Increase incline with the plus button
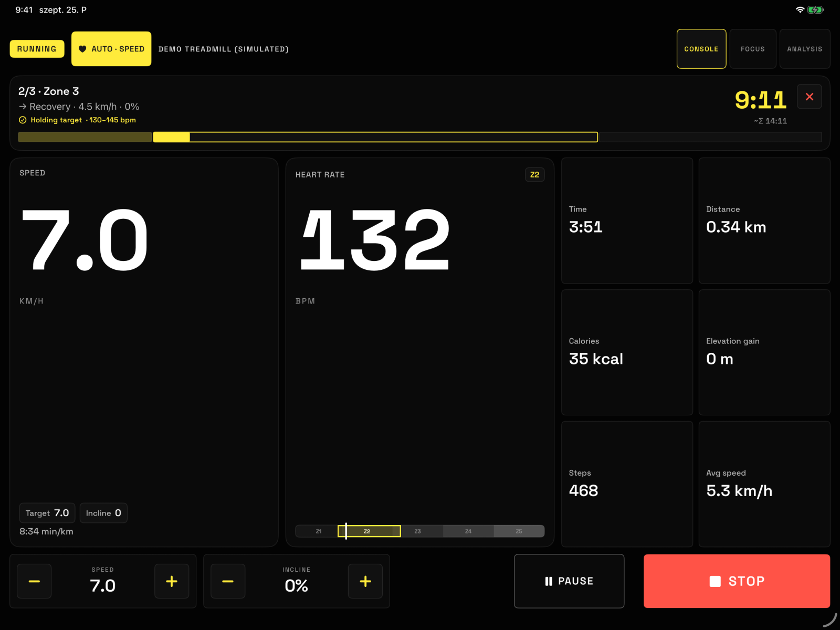Image resolution: width=840 pixels, height=630 pixels. (365, 581)
